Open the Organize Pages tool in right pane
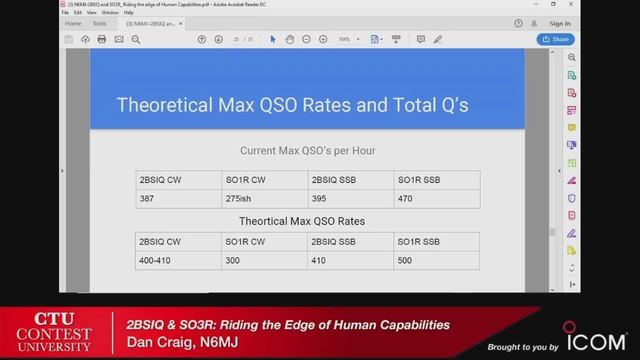The image size is (640, 360). [571, 110]
